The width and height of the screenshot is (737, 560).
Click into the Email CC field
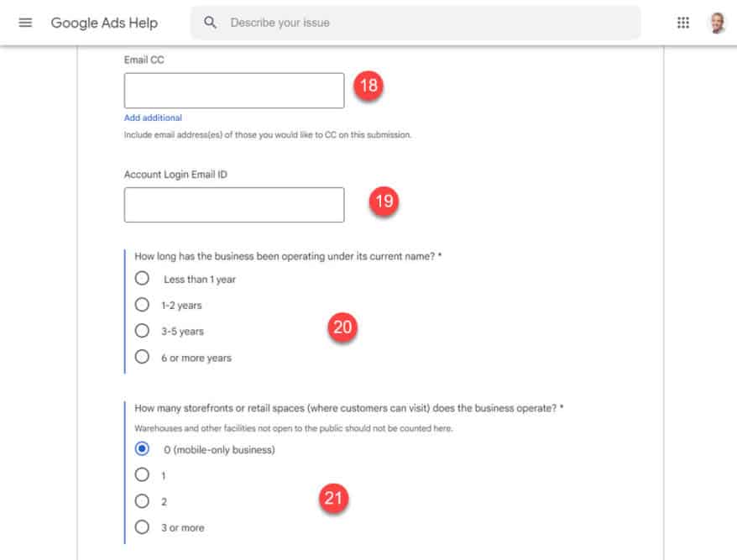click(x=234, y=91)
